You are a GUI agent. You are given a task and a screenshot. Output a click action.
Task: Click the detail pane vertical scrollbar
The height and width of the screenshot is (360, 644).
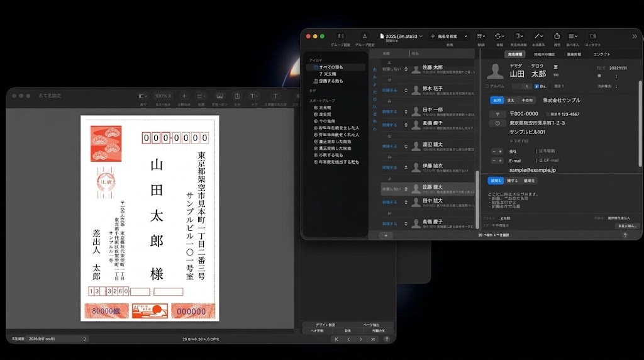(x=640, y=123)
